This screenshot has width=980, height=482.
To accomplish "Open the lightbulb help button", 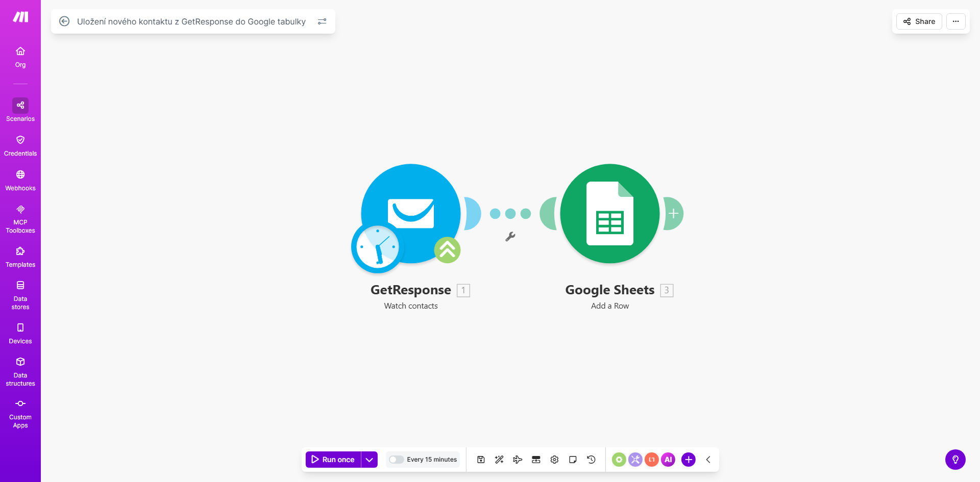I will (x=955, y=460).
